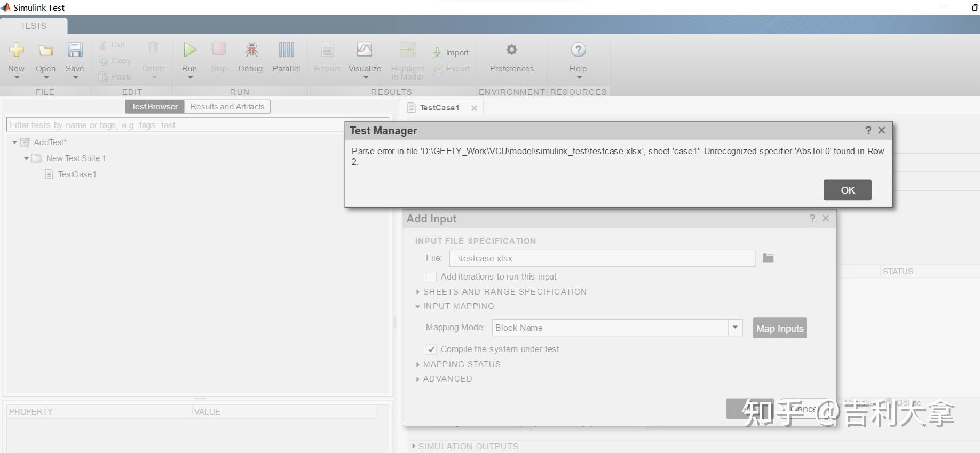Browse for input file folder icon
980x453 pixels.
[x=768, y=258]
